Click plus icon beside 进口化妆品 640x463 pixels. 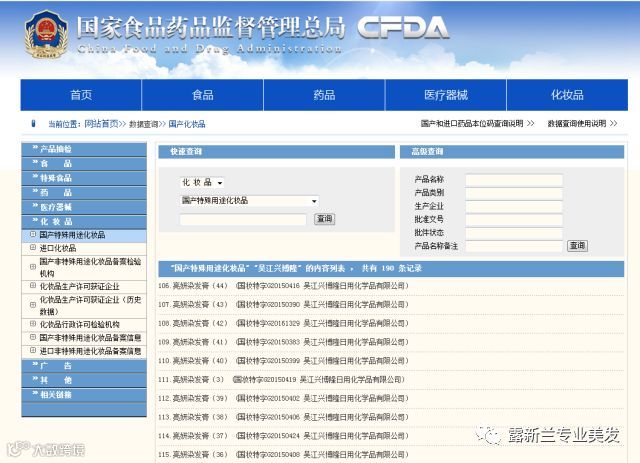(x=33, y=247)
